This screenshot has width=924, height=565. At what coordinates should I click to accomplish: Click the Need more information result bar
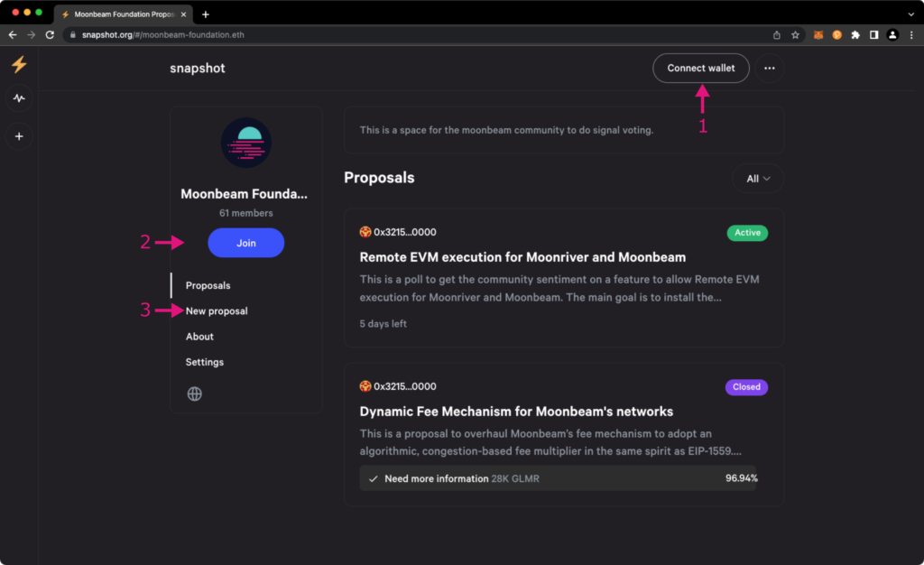click(558, 478)
